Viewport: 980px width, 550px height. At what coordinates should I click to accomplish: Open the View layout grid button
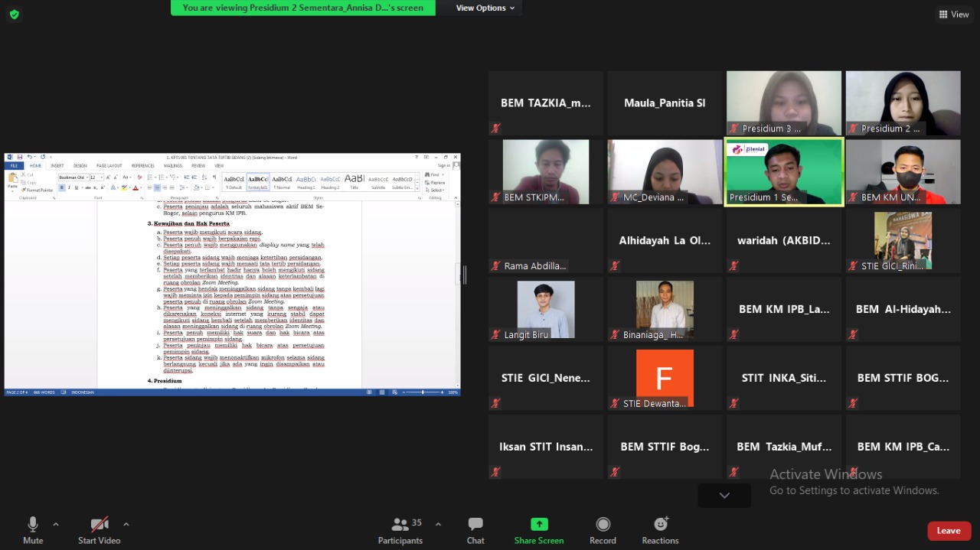point(954,14)
